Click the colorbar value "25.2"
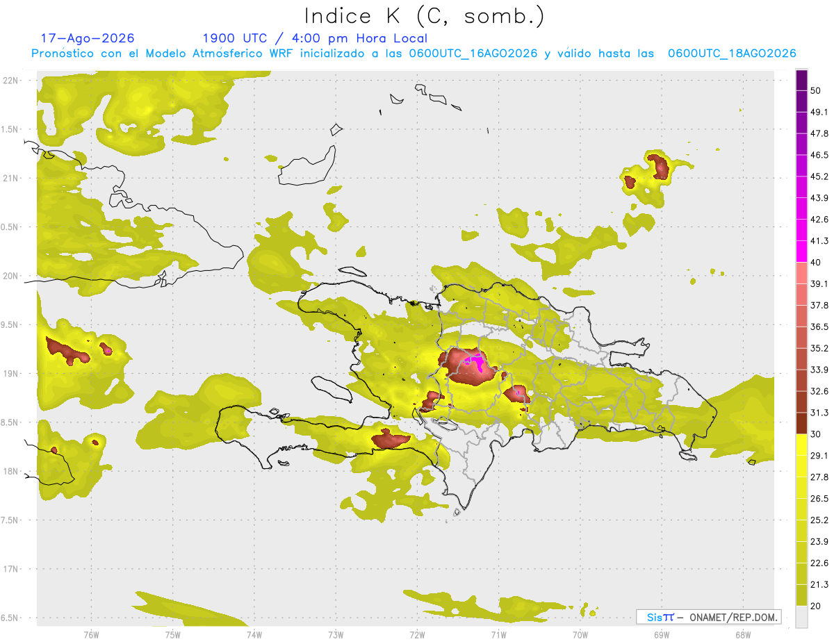 tap(819, 520)
